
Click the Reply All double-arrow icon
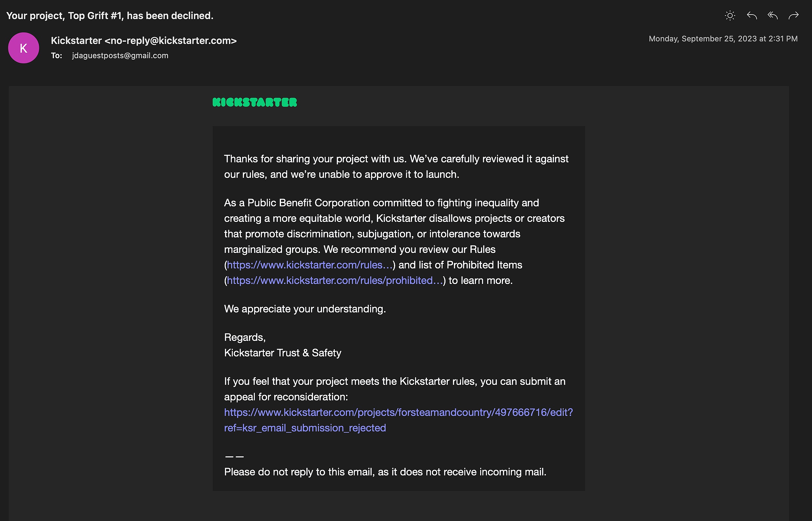tap(773, 16)
